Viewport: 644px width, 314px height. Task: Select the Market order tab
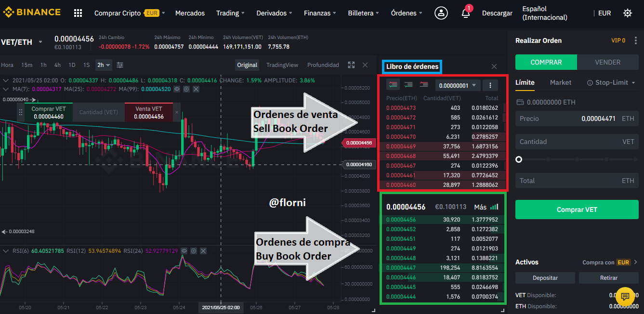pyautogui.click(x=561, y=83)
